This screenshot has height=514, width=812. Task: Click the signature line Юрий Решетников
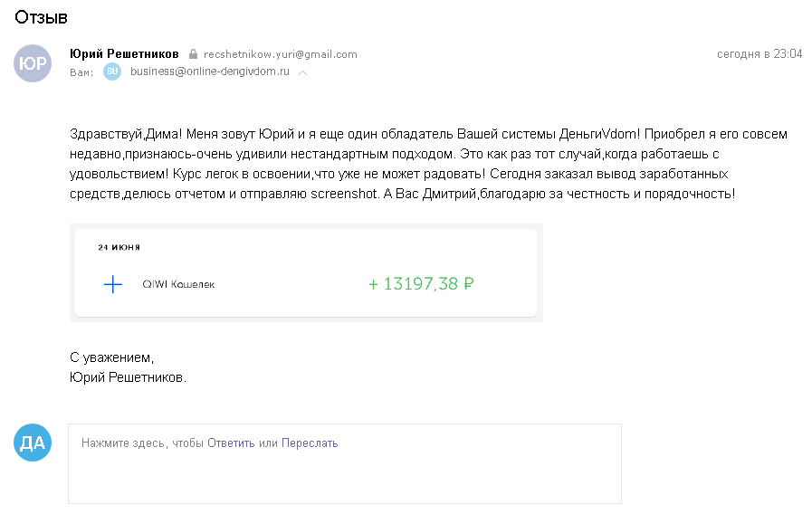coord(128,377)
